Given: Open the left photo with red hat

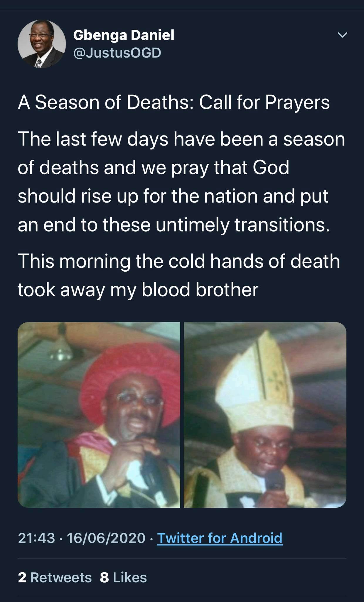Looking at the screenshot, I should (99, 415).
